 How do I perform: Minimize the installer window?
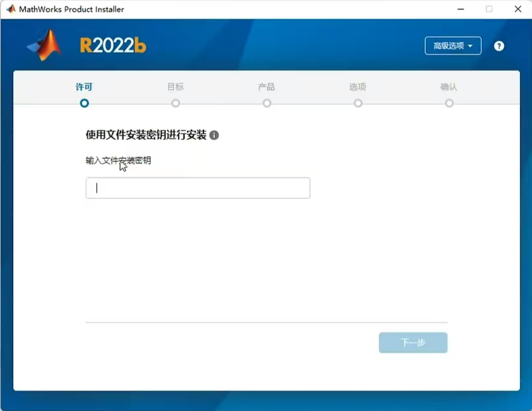pos(460,9)
